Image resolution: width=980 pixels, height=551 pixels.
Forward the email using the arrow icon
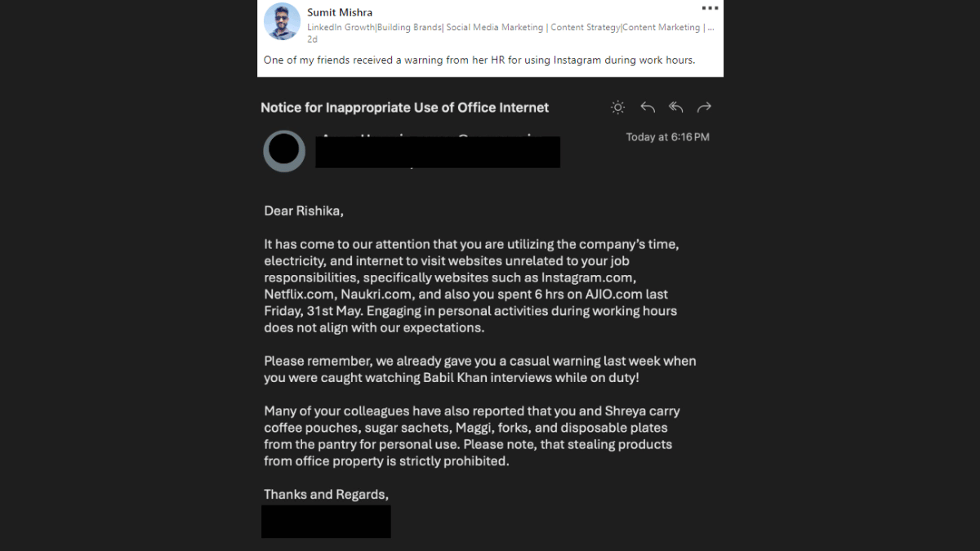coord(704,108)
